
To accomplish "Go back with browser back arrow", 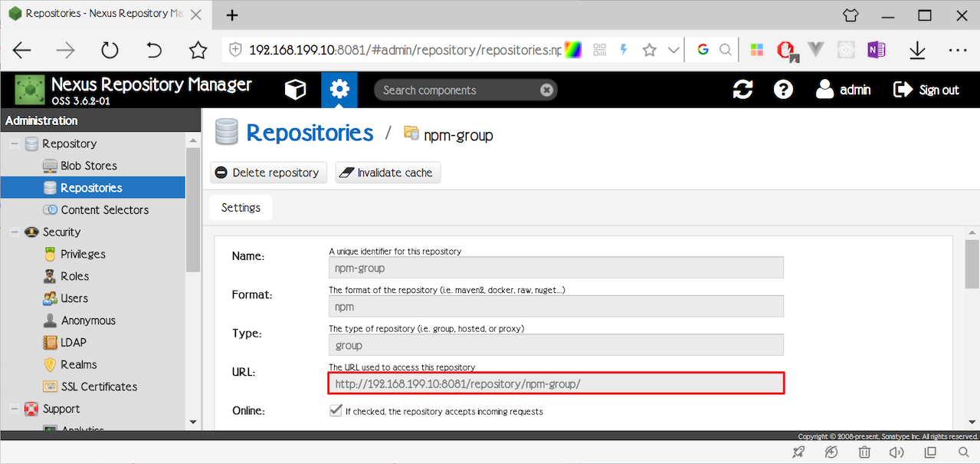I will [x=22, y=51].
